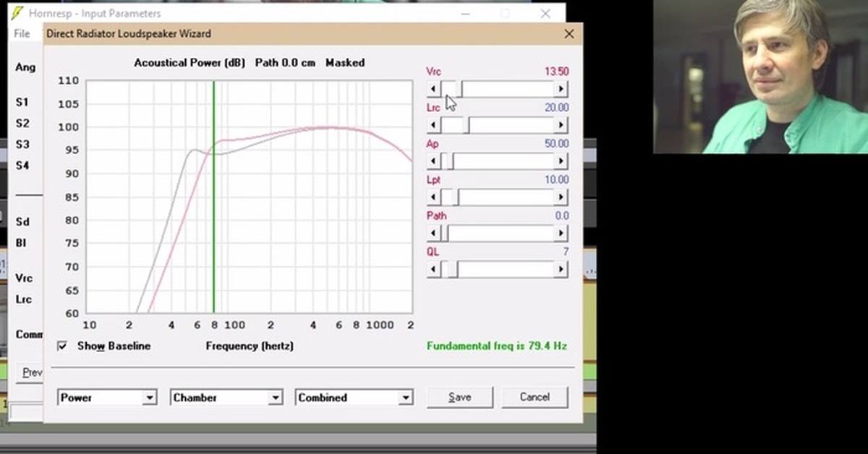
Task: Click the green frequency marker line on chart
Action: [x=213, y=197]
